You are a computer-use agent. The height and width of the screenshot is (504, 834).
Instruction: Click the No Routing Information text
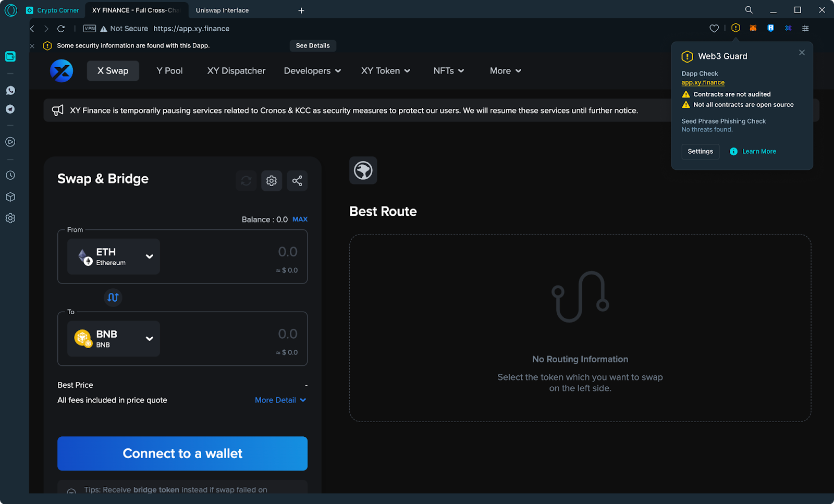coord(580,359)
